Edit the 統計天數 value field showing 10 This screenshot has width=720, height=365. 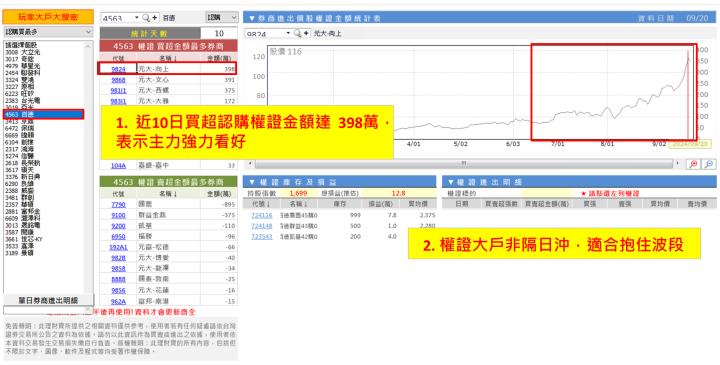click(x=219, y=34)
